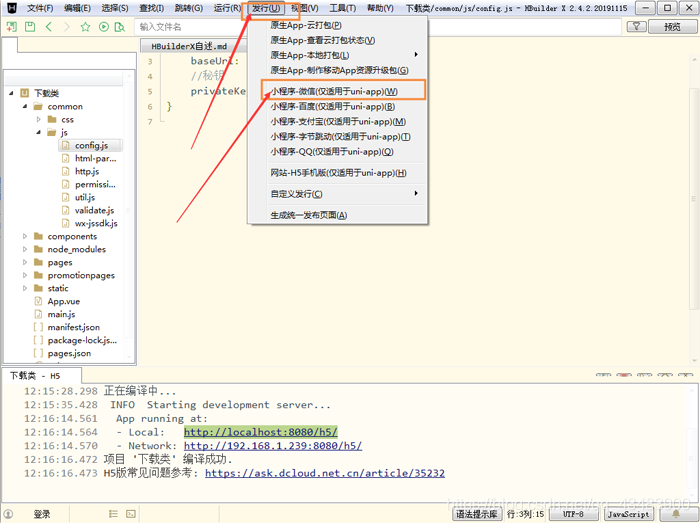
Task: Click the run play toolbar icon
Action: click(x=104, y=27)
